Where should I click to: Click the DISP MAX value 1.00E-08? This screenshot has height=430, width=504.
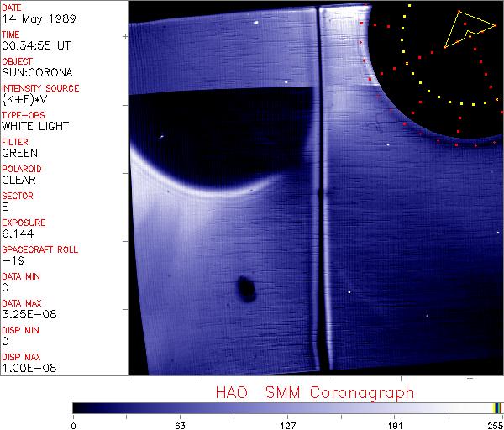pos(27,369)
